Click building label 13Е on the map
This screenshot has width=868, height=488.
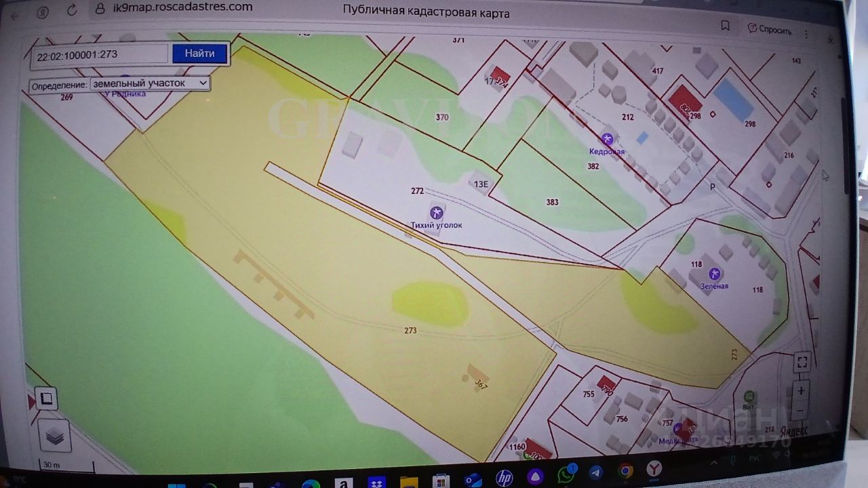(x=481, y=184)
